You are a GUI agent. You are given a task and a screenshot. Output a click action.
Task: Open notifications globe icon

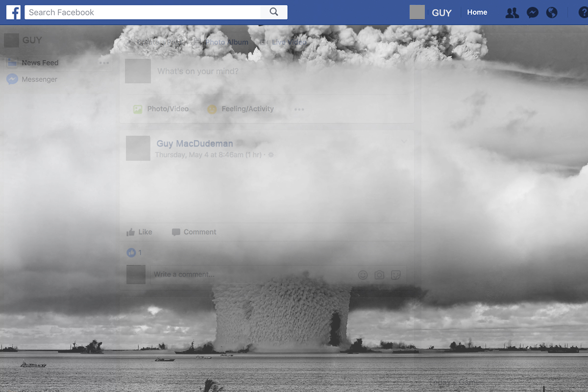pyautogui.click(x=552, y=13)
